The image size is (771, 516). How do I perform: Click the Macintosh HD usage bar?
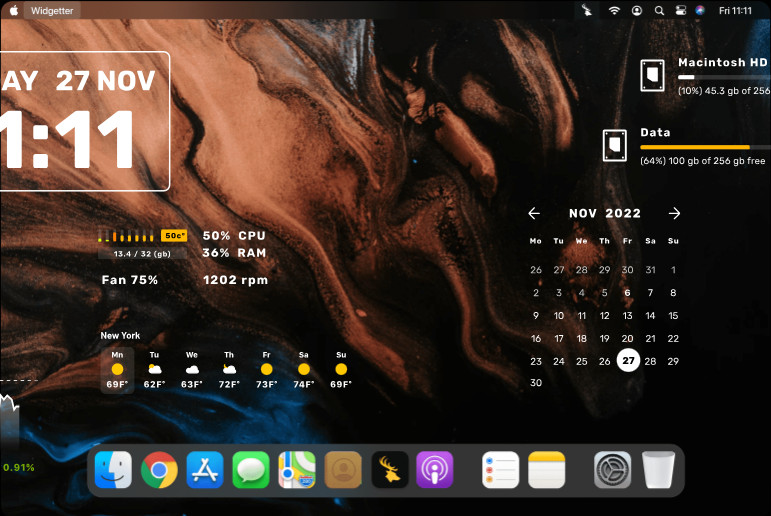724,77
